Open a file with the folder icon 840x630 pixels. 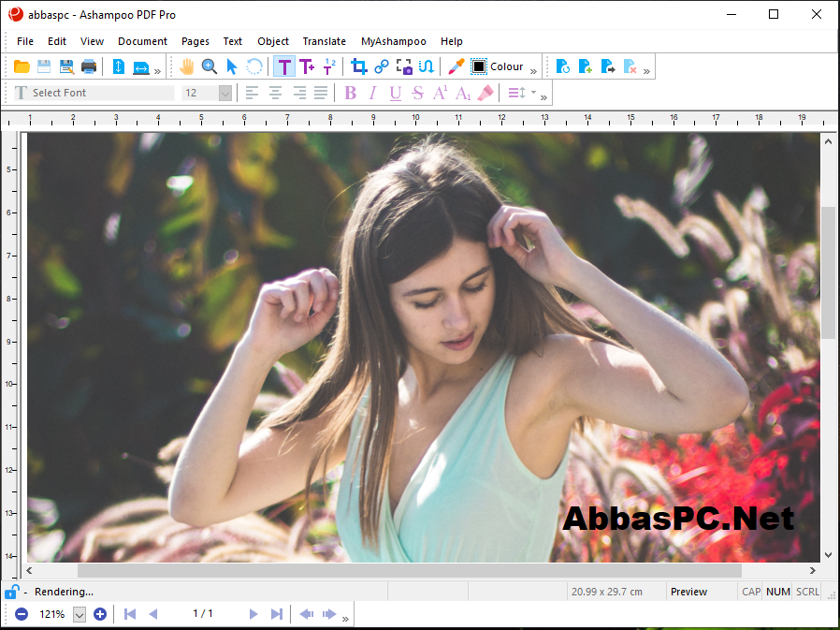pyautogui.click(x=22, y=66)
